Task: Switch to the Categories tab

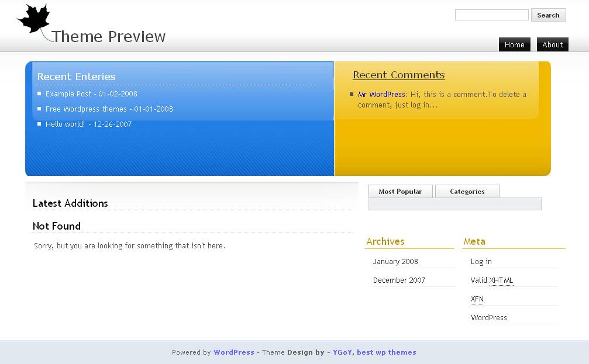Action: point(467,191)
